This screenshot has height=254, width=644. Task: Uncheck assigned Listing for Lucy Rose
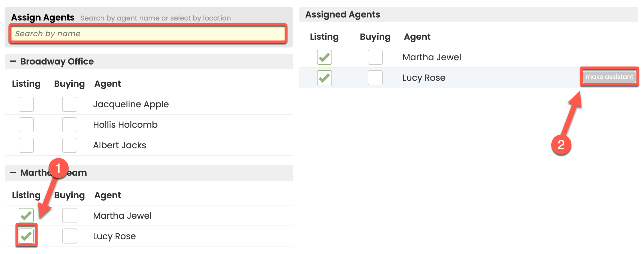coord(324,78)
